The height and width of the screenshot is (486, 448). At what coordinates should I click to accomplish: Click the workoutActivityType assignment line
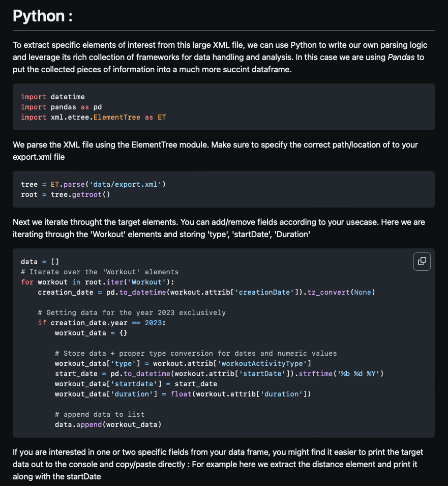click(x=183, y=363)
